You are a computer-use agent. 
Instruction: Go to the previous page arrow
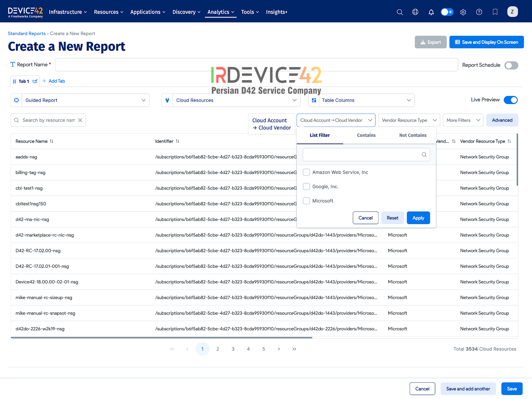coord(187,349)
